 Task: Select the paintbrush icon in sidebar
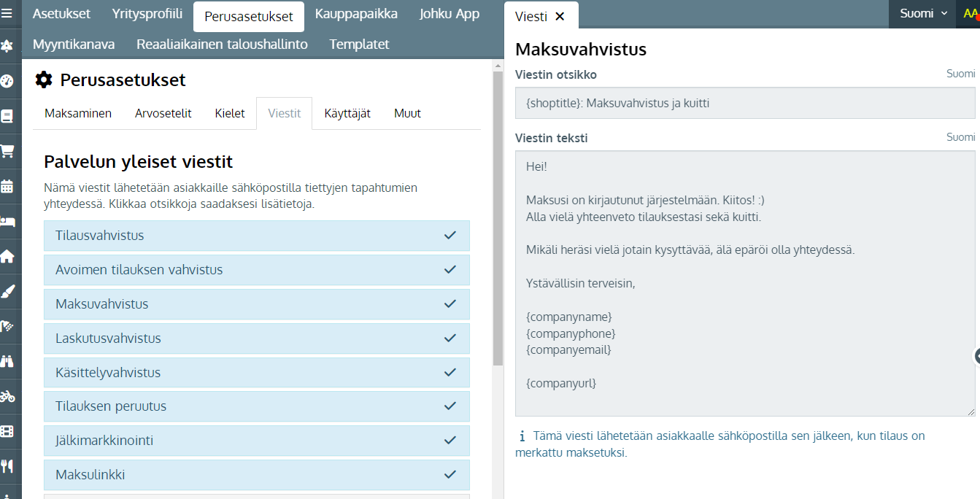click(x=7, y=291)
